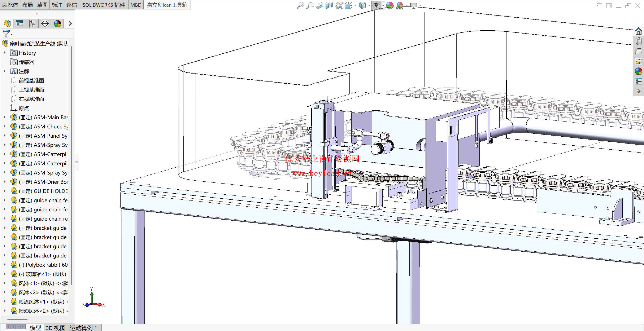Open the View Palette task pane tab
The height and width of the screenshot is (331, 644).
coord(638,61)
